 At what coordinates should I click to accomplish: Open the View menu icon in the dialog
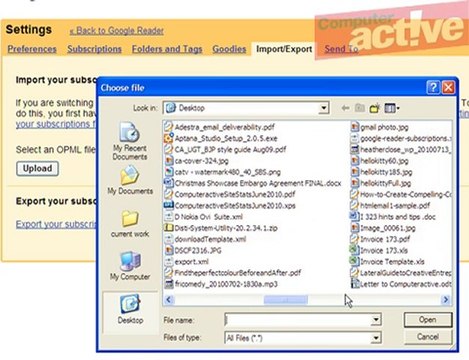point(392,108)
